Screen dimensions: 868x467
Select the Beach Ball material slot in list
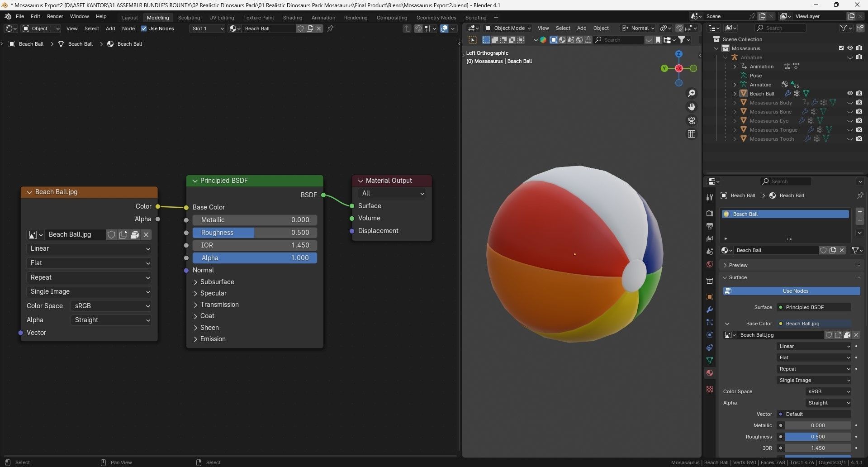tap(786, 214)
